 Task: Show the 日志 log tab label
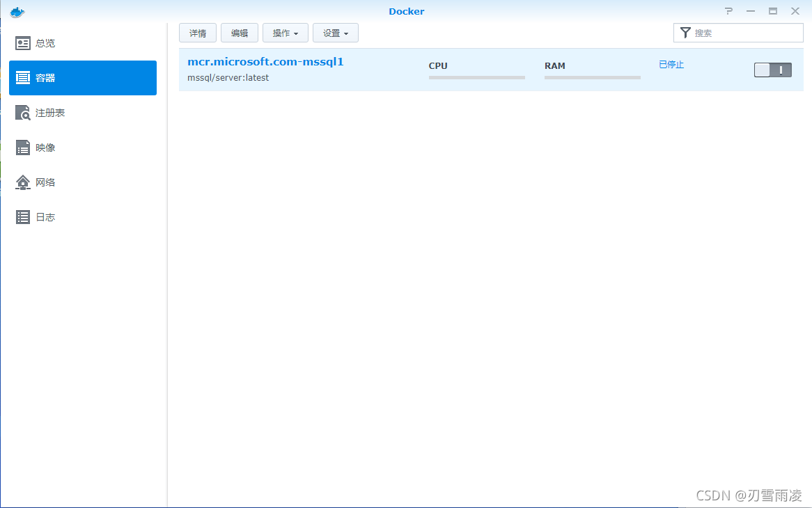pyautogui.click(x=45, y=217)
